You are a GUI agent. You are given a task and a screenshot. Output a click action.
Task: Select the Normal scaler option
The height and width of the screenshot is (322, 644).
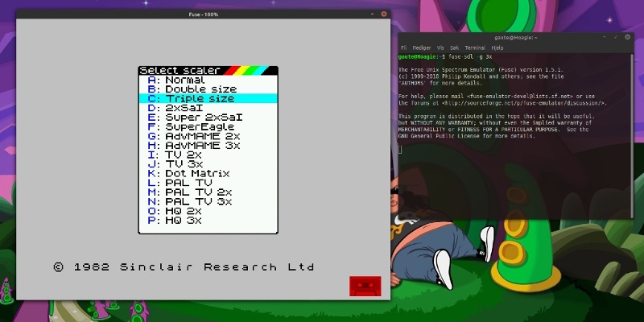coord(208,80)
